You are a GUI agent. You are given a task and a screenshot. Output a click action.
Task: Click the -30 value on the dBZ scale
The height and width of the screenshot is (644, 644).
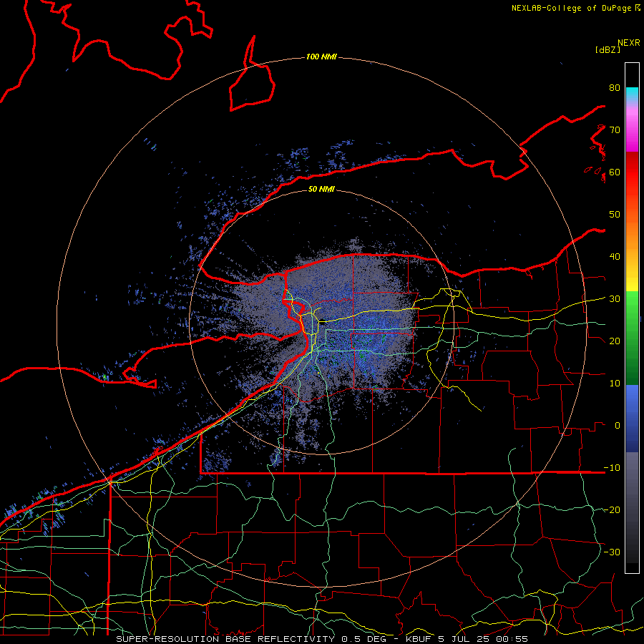click(x=612, y=552)
